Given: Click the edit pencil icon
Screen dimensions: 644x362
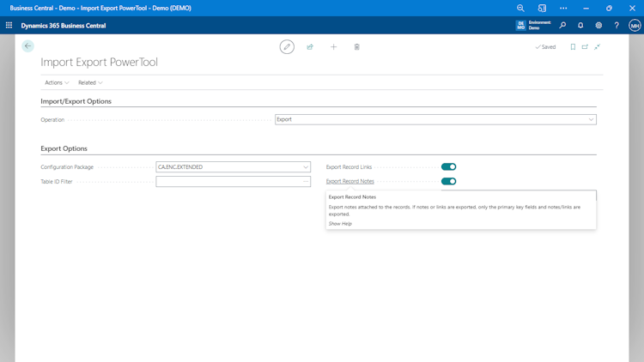Looking at the screenshot, I should (287, 47).
